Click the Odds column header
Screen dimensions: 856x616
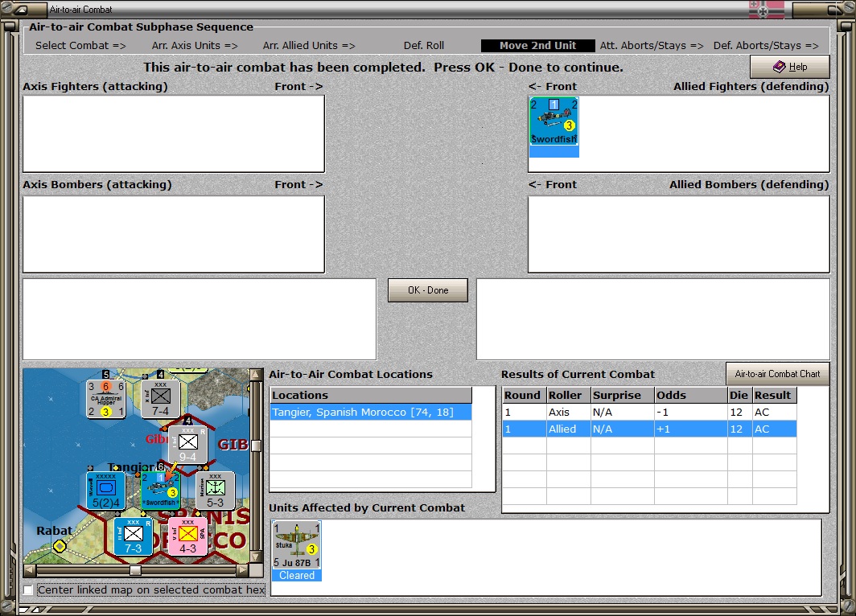(x=691, y=395)
